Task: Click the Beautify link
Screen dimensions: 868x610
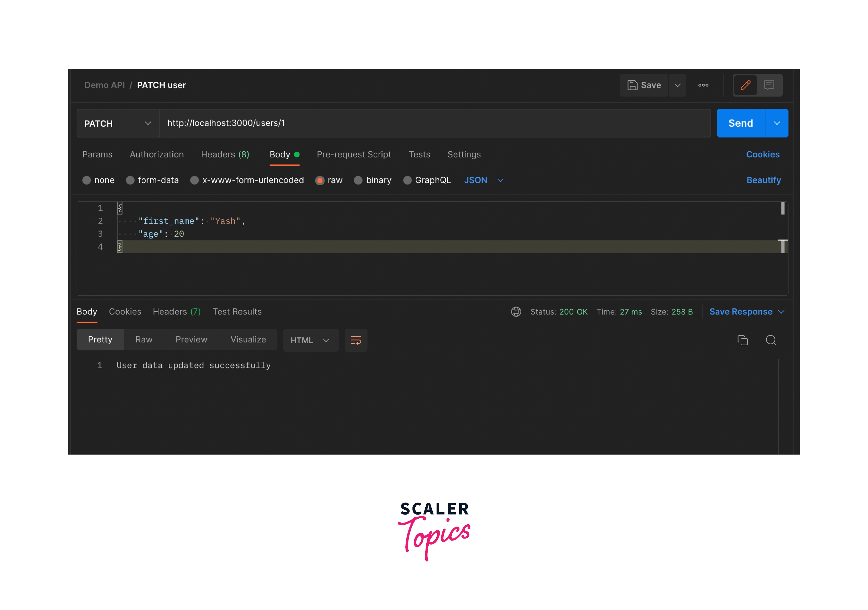Action: (x=763, y=180)
